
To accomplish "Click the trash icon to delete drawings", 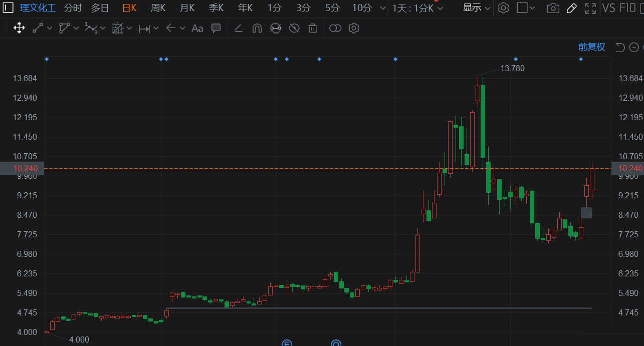I will 313,28.
